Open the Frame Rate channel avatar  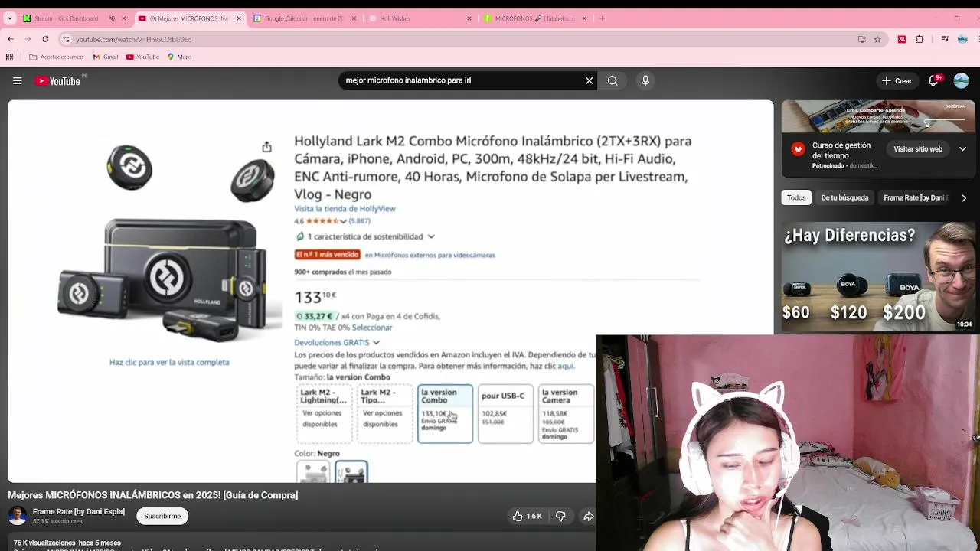tap(17, 516)
